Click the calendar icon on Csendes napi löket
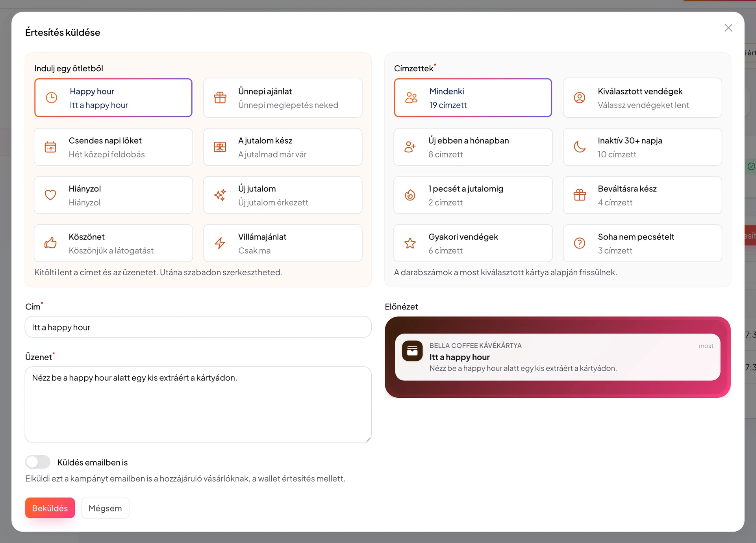This screenshot has width=756, height=543. point(50,147)
